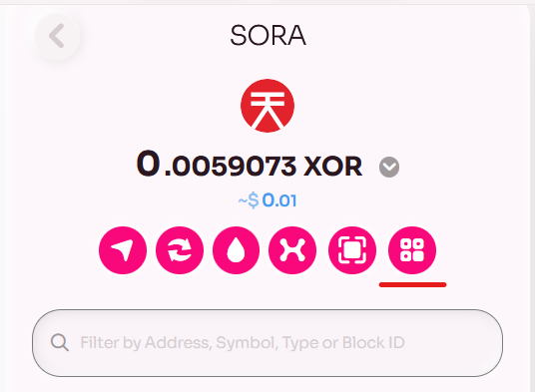Viewport: 535px width, 392px height.
Task: Expand balance details with the gray chevron
Action: click(389, 167)
